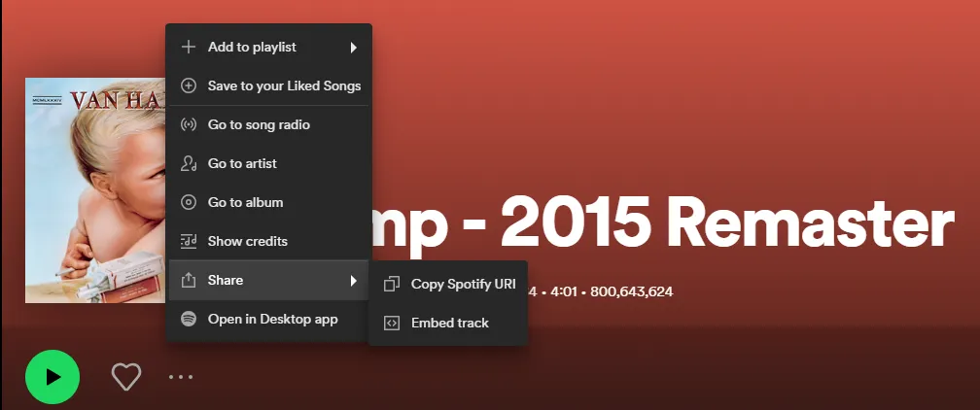Select Go to album
The width and height of the screenshot is (980, 410).
268,202
